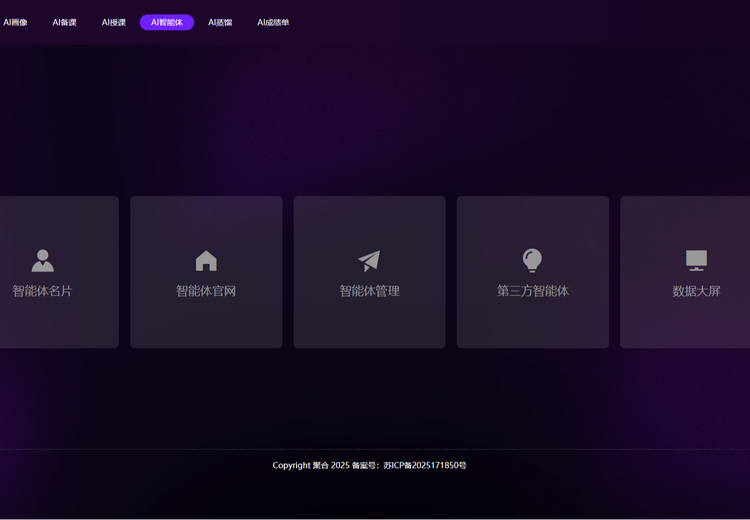
Task: Click the lightbulb icon for 第三方智能体
Action: [533, 260]
